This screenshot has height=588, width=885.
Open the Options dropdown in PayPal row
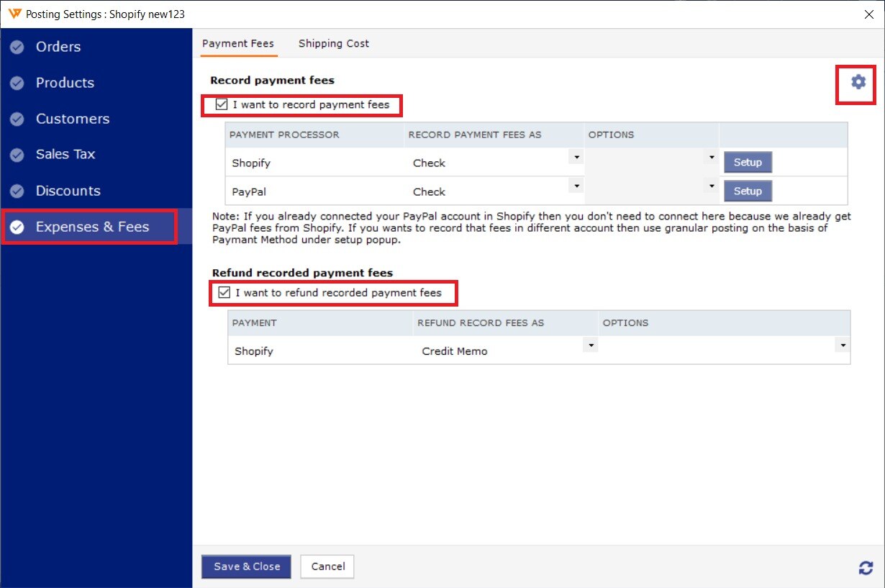click(x=712, y=186)
